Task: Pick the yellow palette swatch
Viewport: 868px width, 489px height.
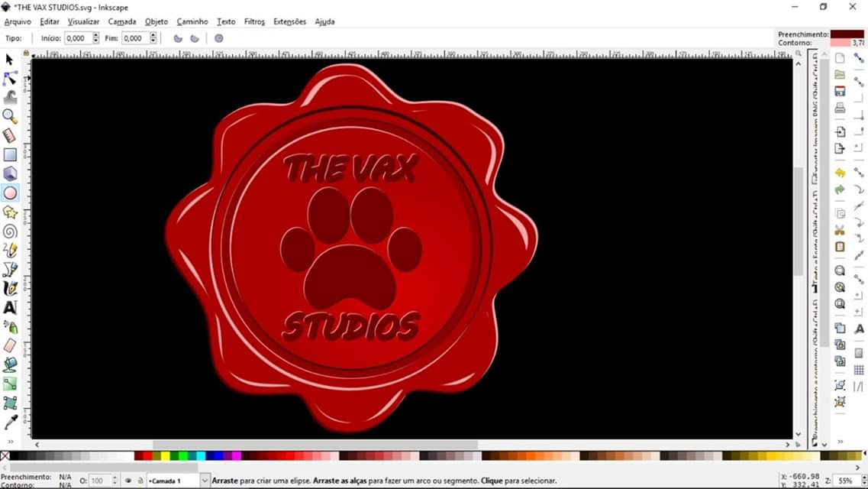Action: (x=165, y=456)
